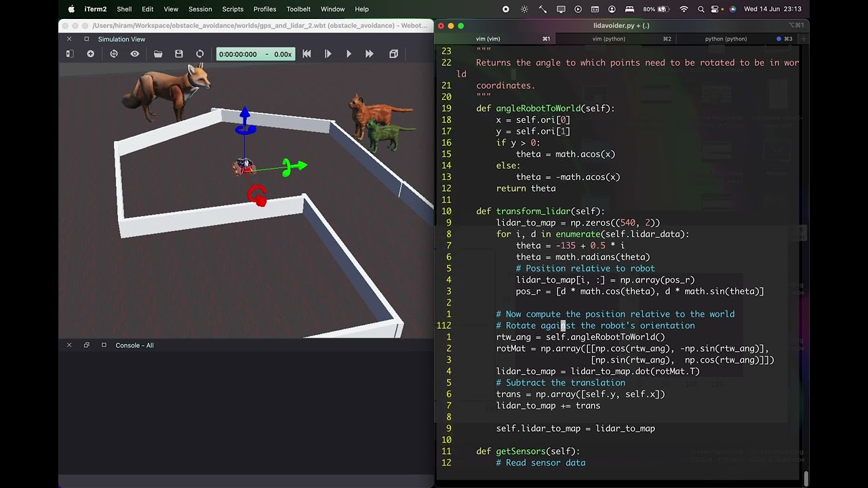Screen dimensions: 868x488
Task: Open the Toolbelt menu
Action: click(x=298, y=9)
